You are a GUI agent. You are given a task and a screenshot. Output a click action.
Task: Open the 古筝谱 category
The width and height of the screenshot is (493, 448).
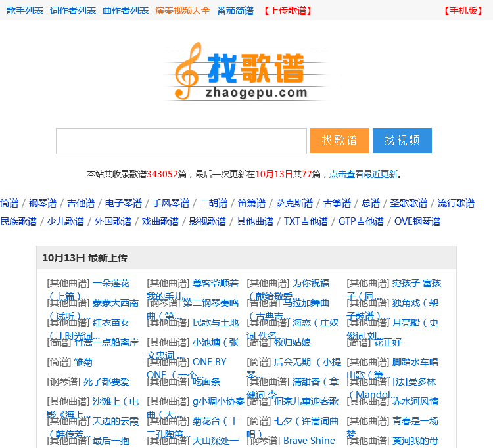click(337, 203)
